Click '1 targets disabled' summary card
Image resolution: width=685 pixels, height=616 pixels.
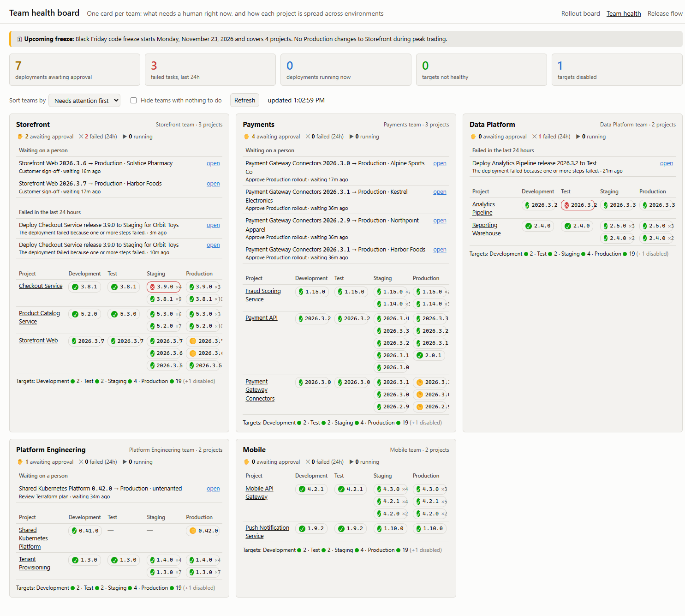point(617,70)
